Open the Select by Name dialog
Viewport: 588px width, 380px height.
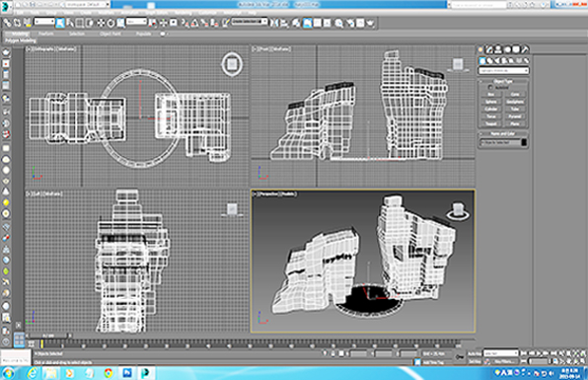[70, 23]
